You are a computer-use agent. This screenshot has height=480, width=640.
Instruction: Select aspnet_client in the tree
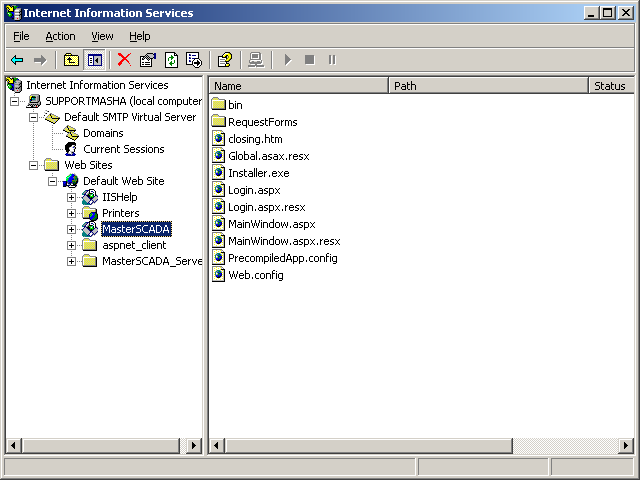[134, 245]
